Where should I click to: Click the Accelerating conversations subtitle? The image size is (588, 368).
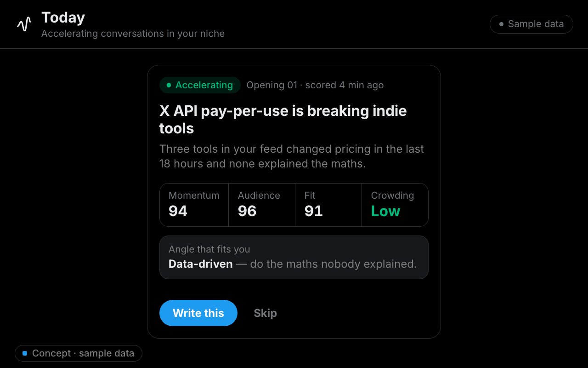pyautogui.click(x=133, y=34)
